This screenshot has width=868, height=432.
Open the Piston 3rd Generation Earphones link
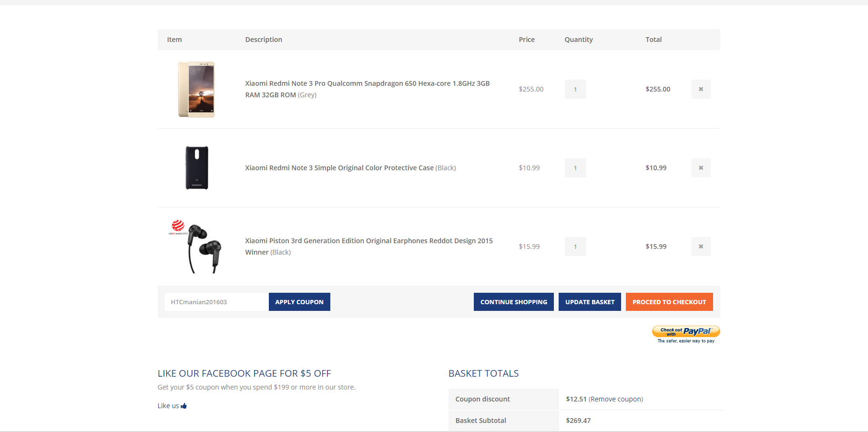tap(369, 247)
